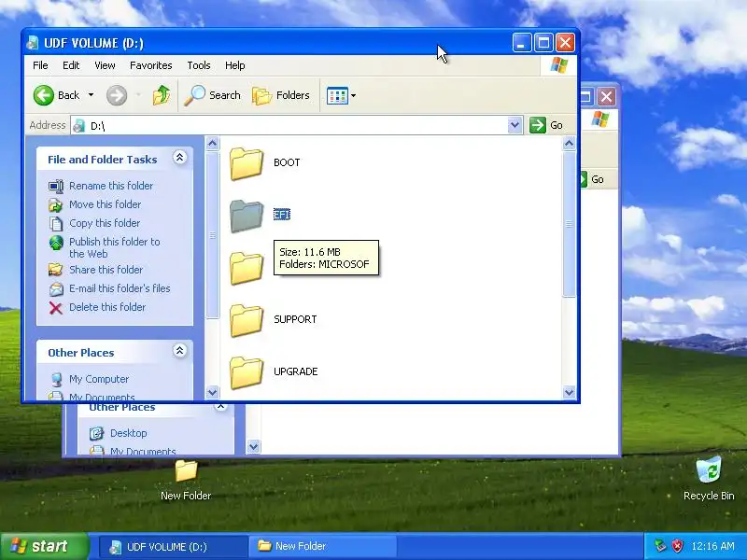Click the Copy this folder icon

coord(56,223)
